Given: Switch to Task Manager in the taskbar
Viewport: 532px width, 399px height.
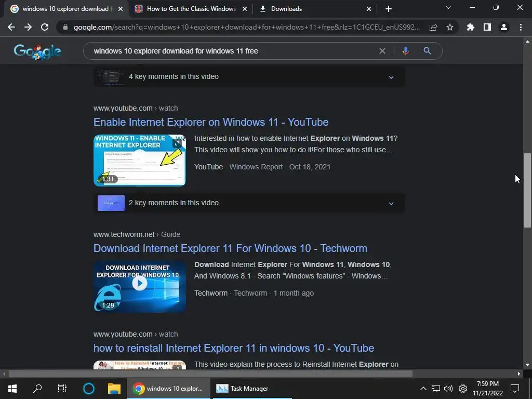Looking at the screenshot, I should [x=251, y=389].
